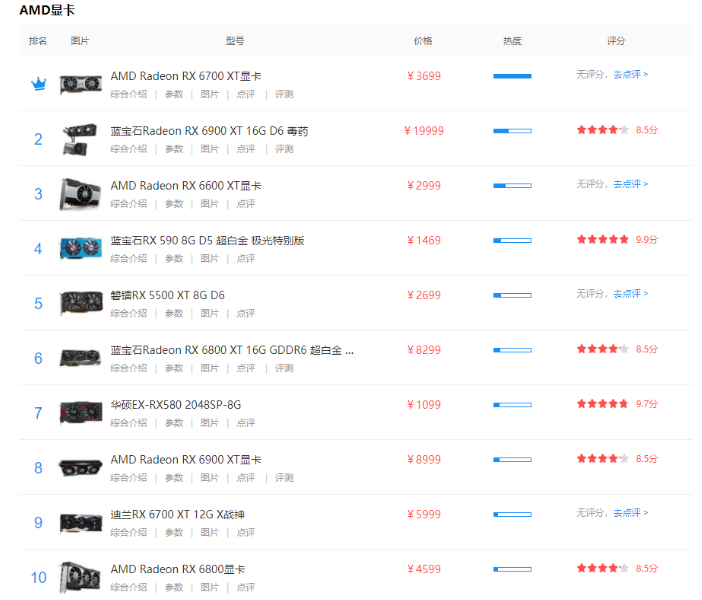
Task: Open the AMD Radeon RX 6700 XT product thumbnail
Action: [x=80, y=84]
